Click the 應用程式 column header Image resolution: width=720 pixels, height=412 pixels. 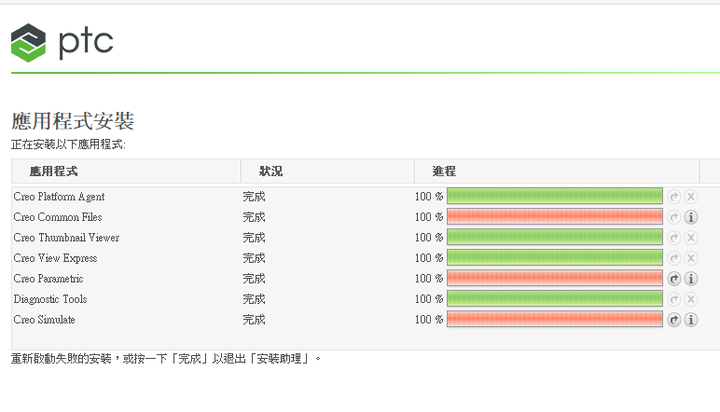click(x=126, y=171)
